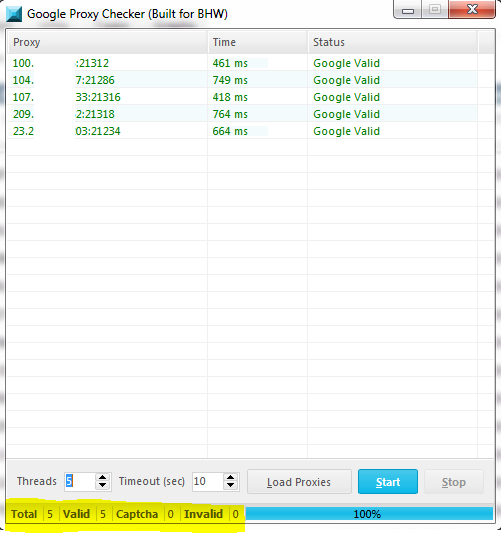Click the Stop button
Viewport: 501px width, 533px height.
(x=454, y=482)
